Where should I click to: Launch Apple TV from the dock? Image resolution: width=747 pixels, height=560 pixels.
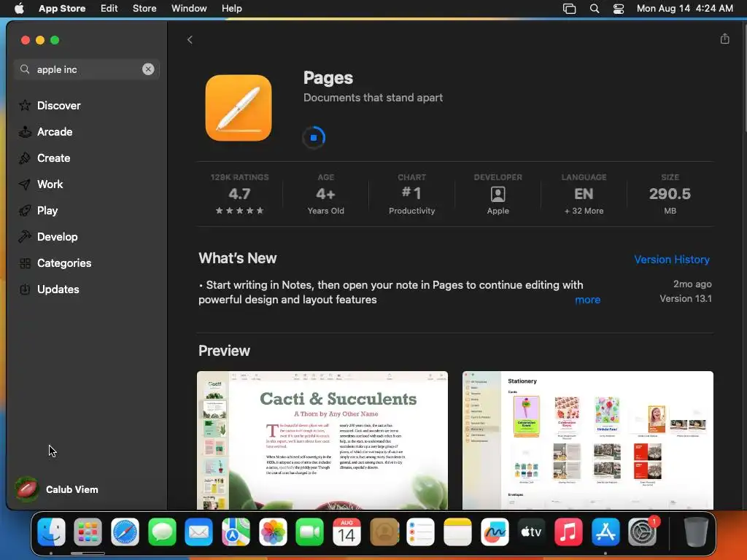tap(532, 532)
